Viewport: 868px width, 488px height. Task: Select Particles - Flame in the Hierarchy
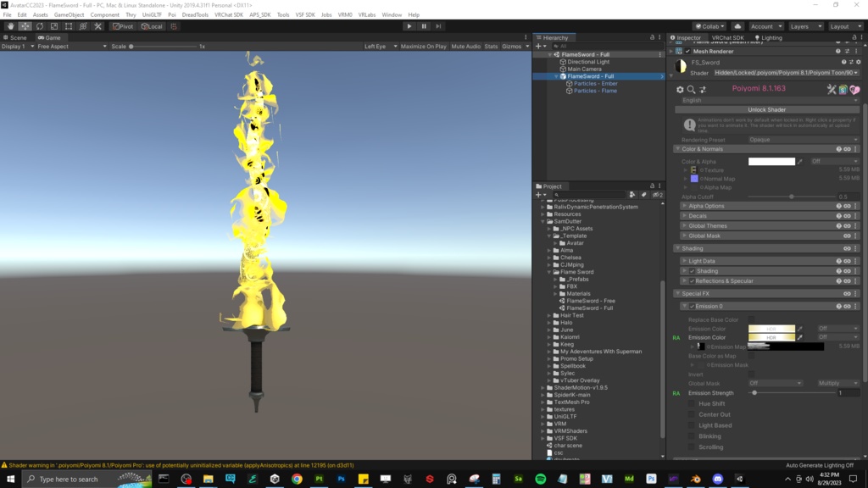[x=593, y=91]
